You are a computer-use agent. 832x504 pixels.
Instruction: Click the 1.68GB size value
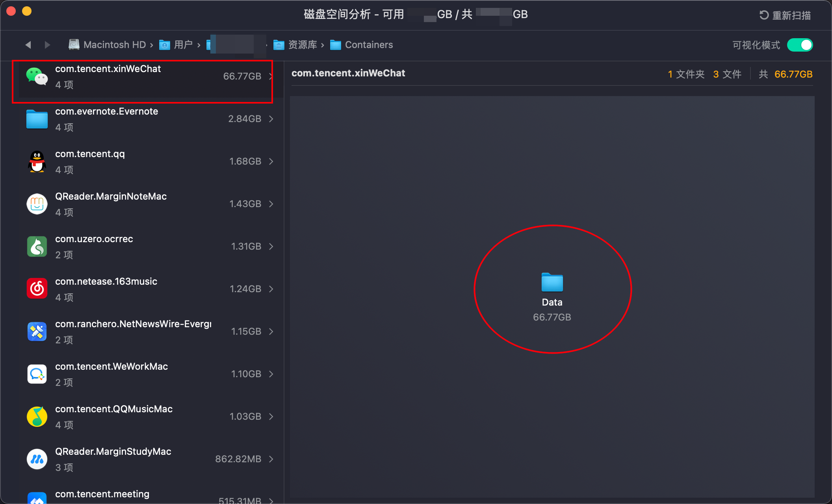(x=245, y=161)
